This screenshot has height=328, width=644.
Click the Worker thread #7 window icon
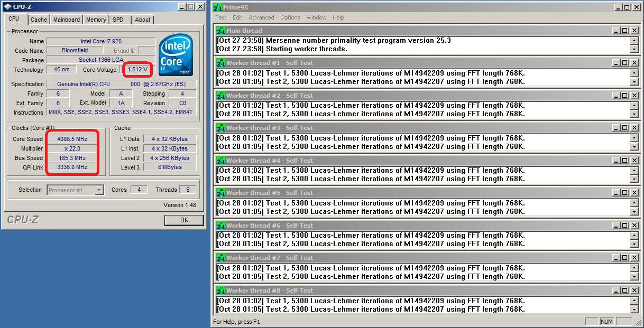(221, 258)
